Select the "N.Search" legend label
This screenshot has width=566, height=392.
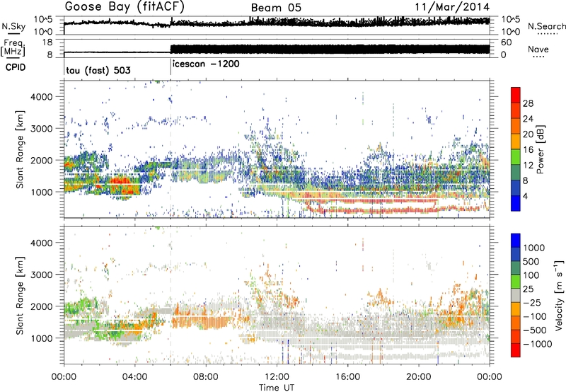point(546,26)
